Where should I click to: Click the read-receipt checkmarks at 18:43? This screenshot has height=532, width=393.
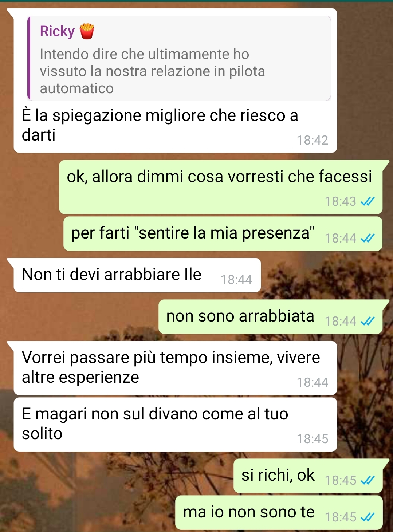[367, 201]
